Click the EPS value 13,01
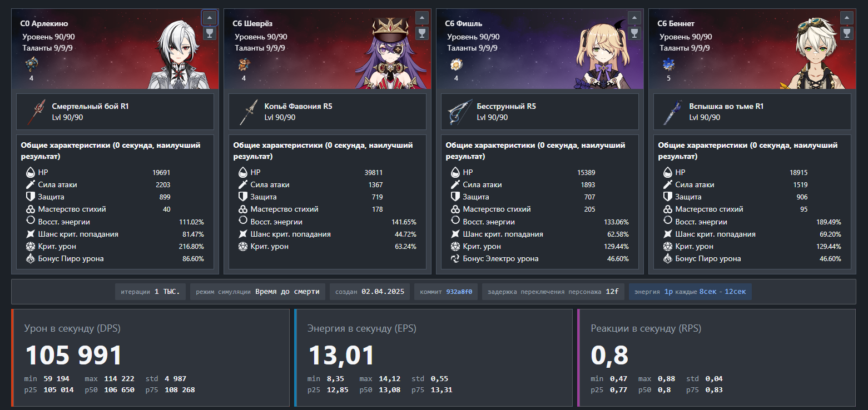Image resolution: width=868 pixels, height=410 pixels. click(x=341, y=356)
